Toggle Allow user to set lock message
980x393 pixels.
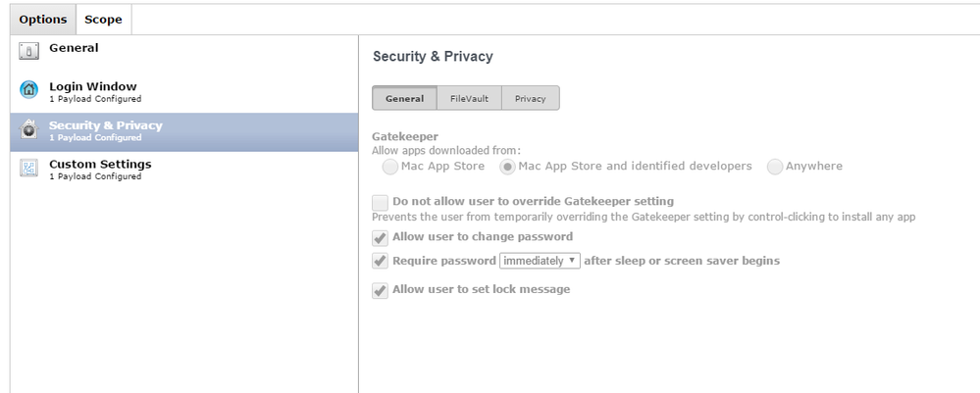tap(380, 290)
